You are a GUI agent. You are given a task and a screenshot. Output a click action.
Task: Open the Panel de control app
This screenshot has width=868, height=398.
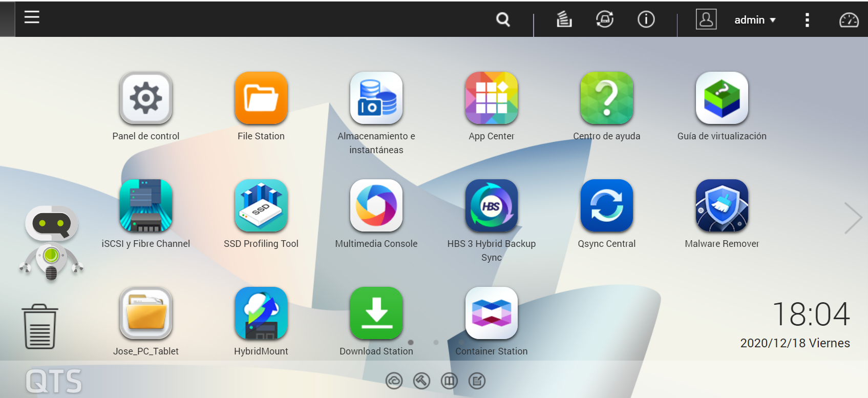[x=146, y=98]
